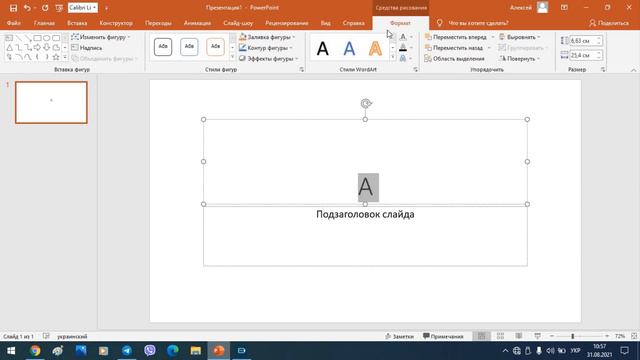Select the isosceles triangle shape in gallery
This screenshot has height=360, width=640.
pos(9,48)
